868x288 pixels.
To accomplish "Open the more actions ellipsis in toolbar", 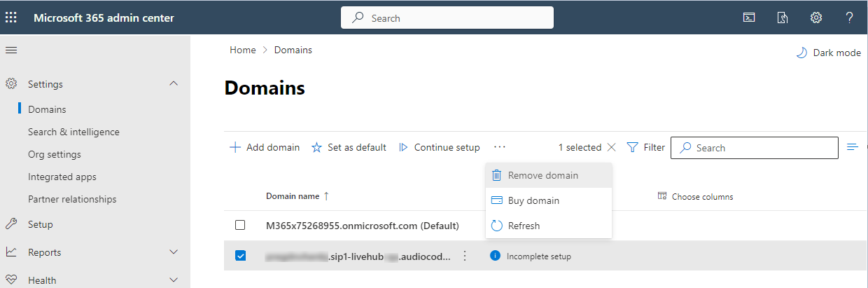I will 499,147.
